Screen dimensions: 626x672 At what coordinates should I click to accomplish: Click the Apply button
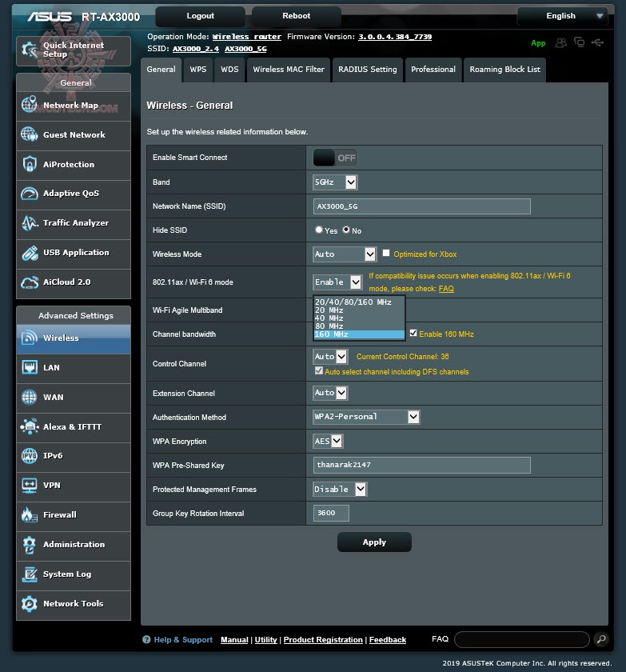374,542
